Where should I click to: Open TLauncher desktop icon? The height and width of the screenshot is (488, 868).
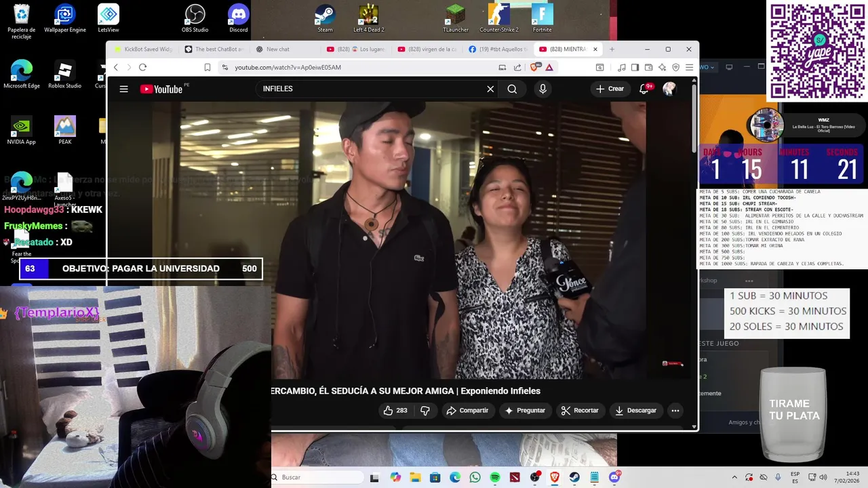456,18
